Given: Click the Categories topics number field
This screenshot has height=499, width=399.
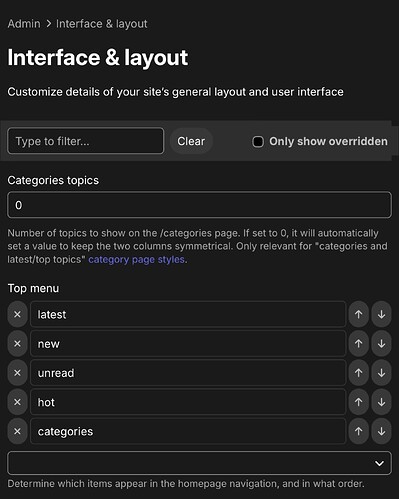Looking at the screenshot, I should pos(199,205).
